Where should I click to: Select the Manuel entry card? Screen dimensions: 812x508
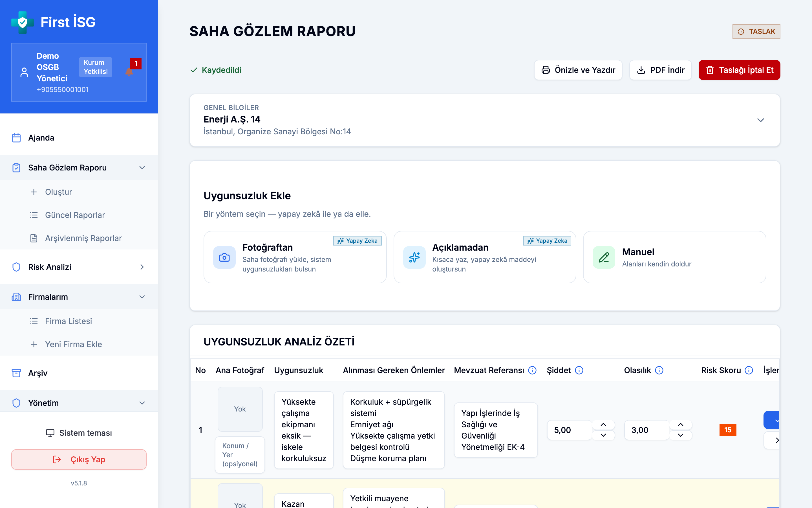(674, 257)
